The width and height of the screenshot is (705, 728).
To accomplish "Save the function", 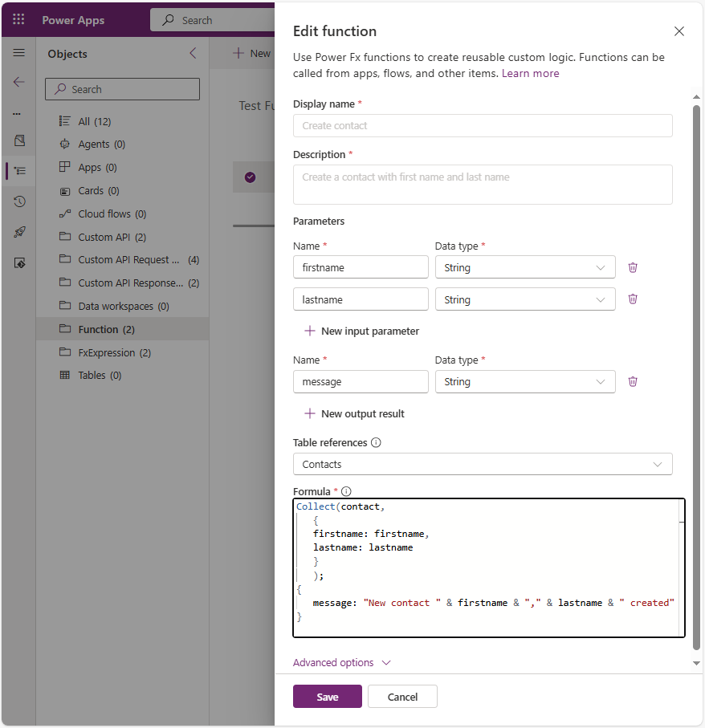I will 327,697.
